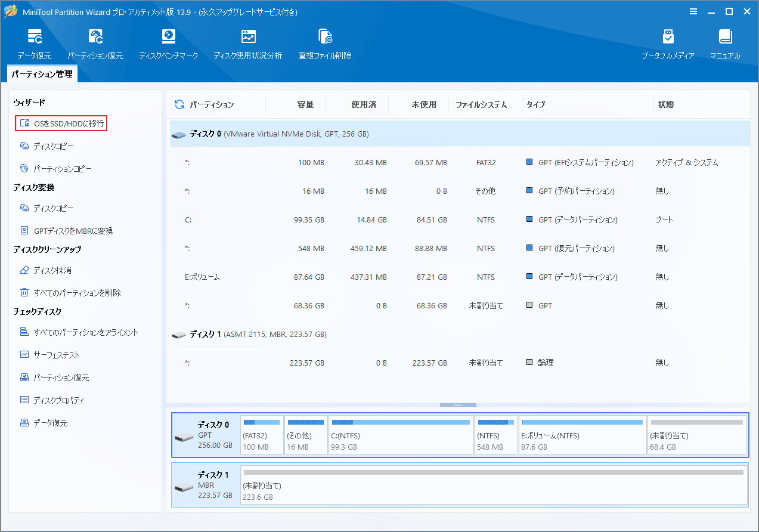Select the 16 MB その他 partition row

click(x=460, y=191)
